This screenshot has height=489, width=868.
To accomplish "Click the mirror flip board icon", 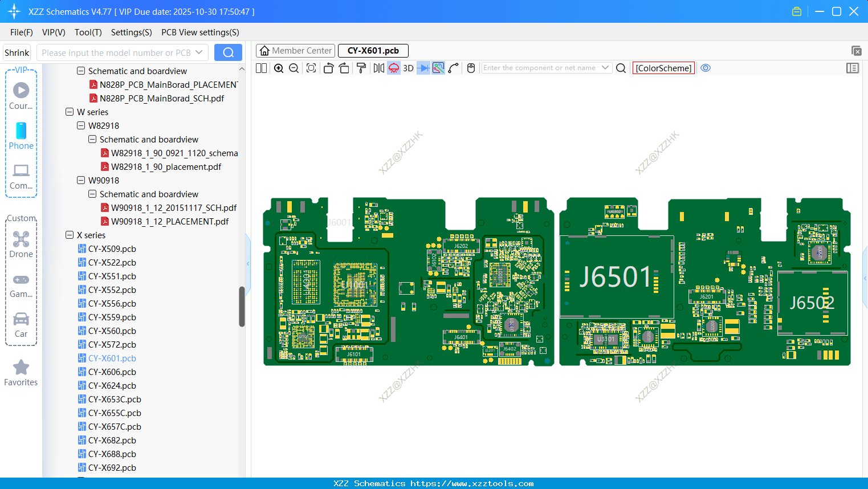I will (378, 68).
